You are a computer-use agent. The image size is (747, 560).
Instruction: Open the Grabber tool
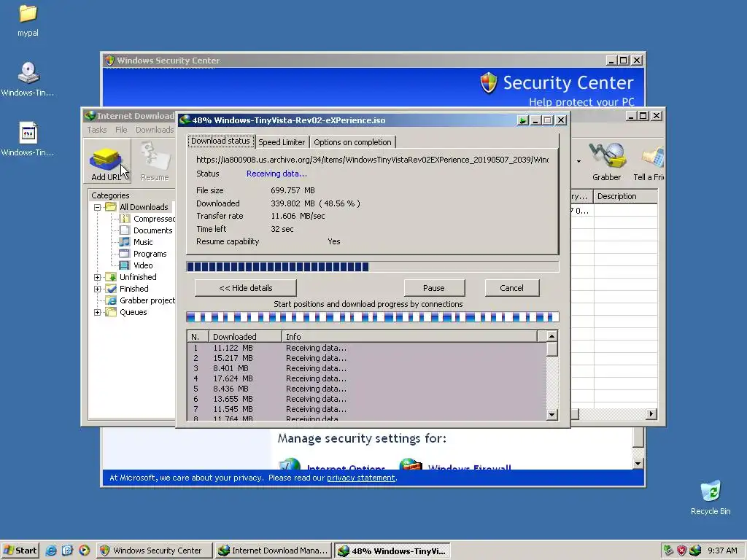point(606,161)
